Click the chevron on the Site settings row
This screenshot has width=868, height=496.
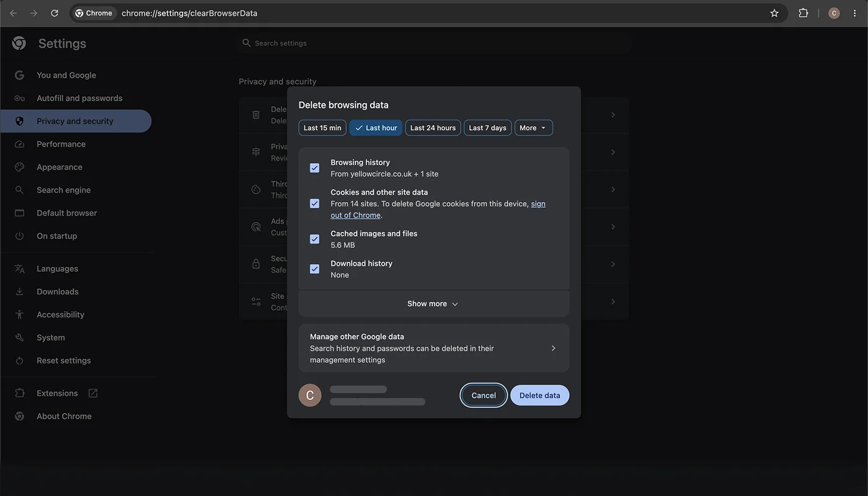613,301
